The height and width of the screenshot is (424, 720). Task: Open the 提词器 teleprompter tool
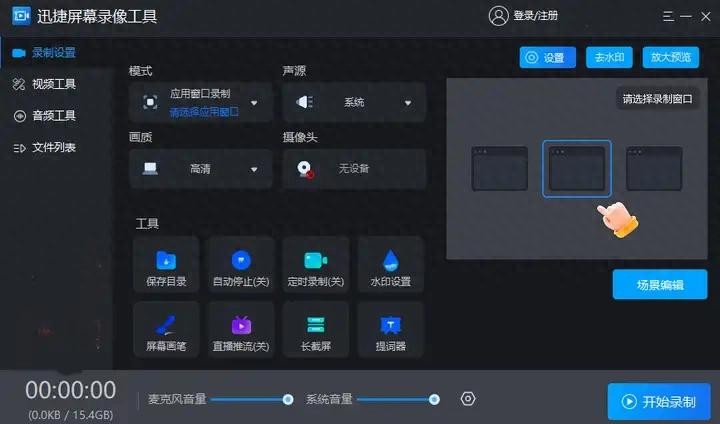[x=390, y=330]
